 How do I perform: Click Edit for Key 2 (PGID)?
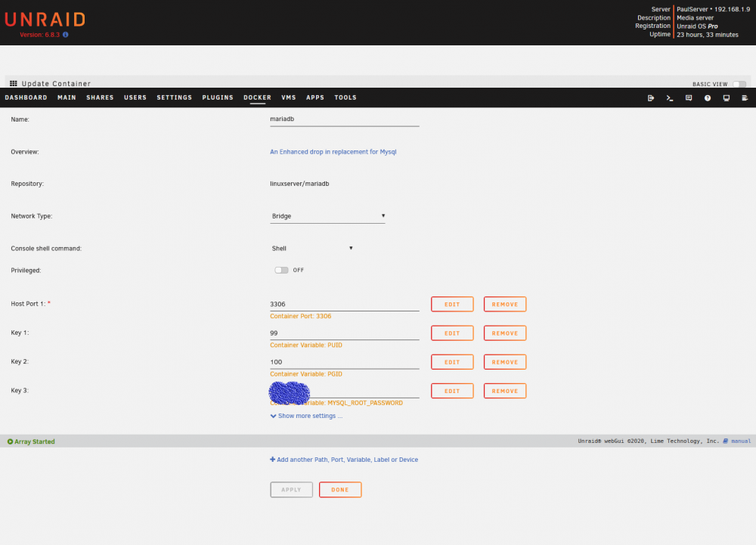click(452, 362)
